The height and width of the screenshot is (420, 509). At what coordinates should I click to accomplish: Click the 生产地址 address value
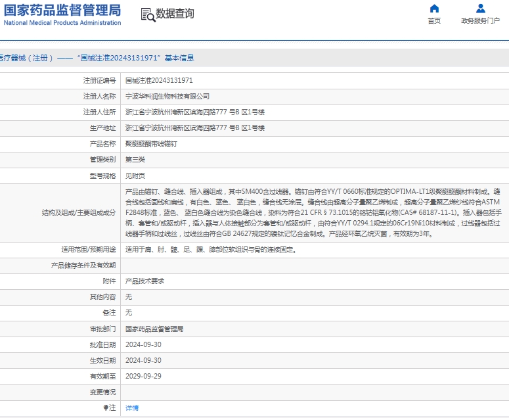195,128
